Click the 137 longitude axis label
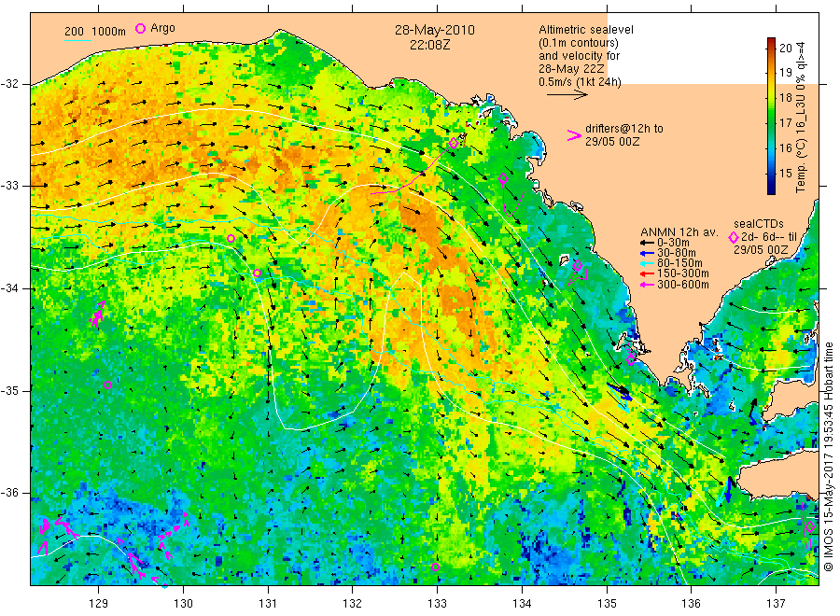This screenshot has width=840, height=616. tap(776, 604)
